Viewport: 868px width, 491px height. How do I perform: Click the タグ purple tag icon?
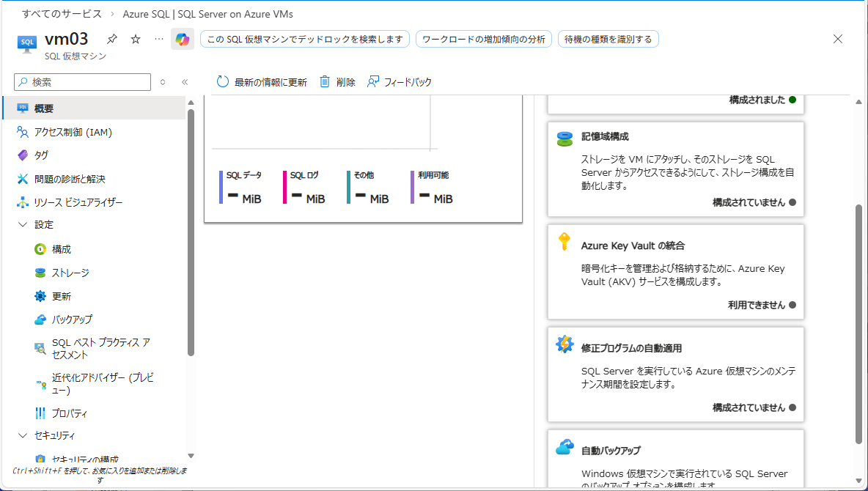point(23,155)
